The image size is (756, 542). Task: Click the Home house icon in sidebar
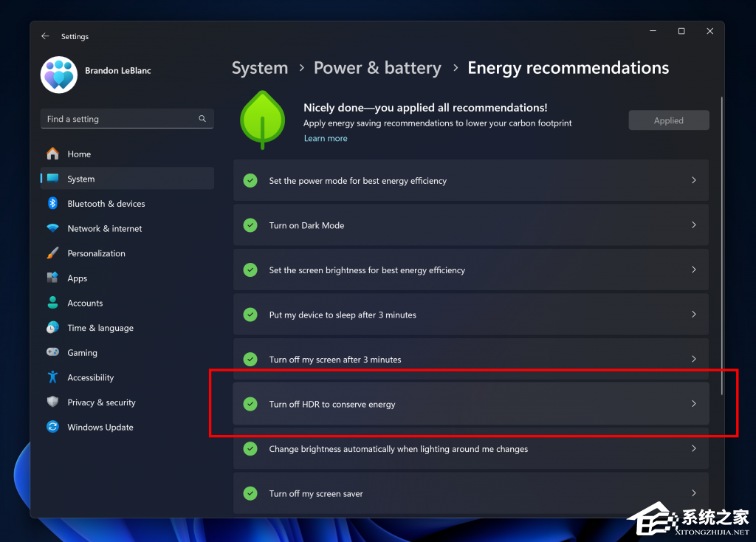(52, 154)
